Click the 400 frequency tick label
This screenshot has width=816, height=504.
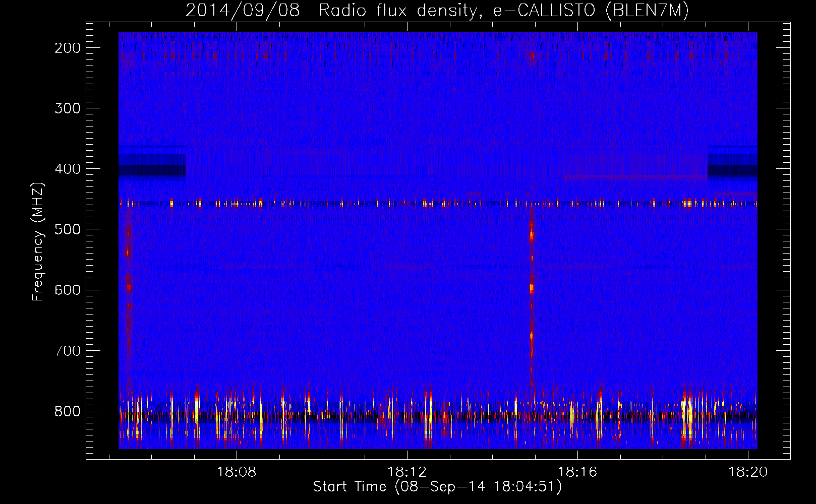(68, 169)
